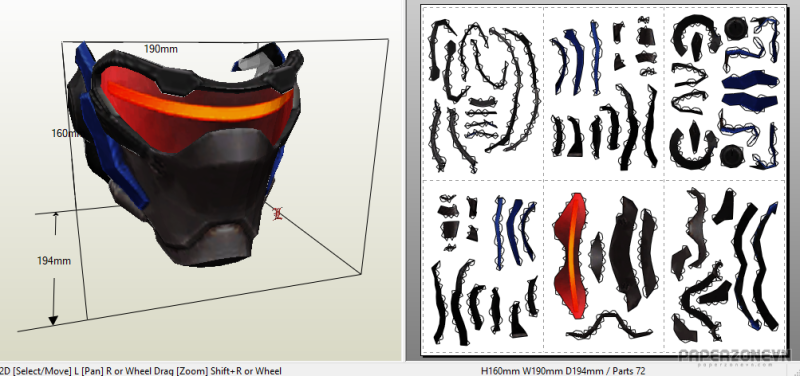This screenshot has width=800, height=376.
Task: Click the wide dark-blue hexagonal pattern piece
Action: [x=750, y=82]
